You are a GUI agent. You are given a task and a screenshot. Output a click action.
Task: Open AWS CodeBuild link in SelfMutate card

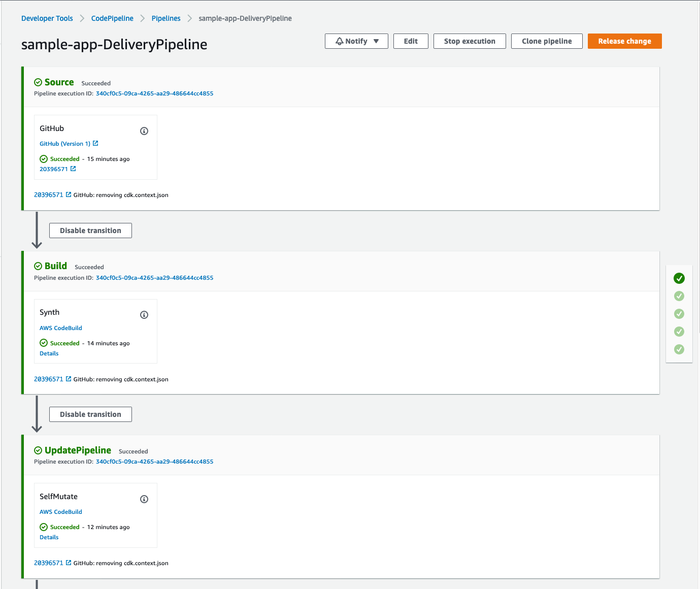pos(61,512)
